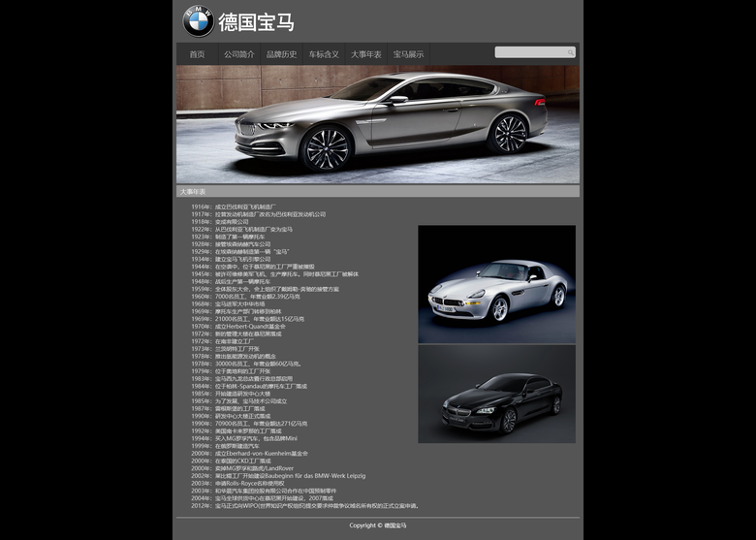The width and height of the screenshot is (756, 540).
Task: Go to the 公司简介 page
Action: pos(238,54)
